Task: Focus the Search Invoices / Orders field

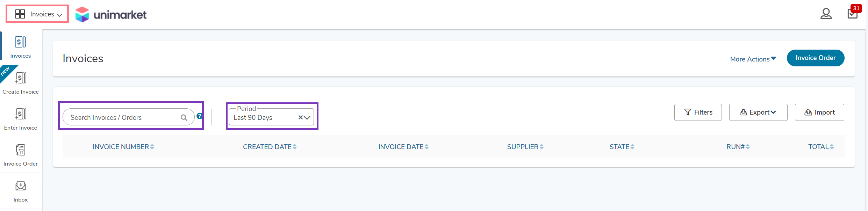Action: coord(128,117)
